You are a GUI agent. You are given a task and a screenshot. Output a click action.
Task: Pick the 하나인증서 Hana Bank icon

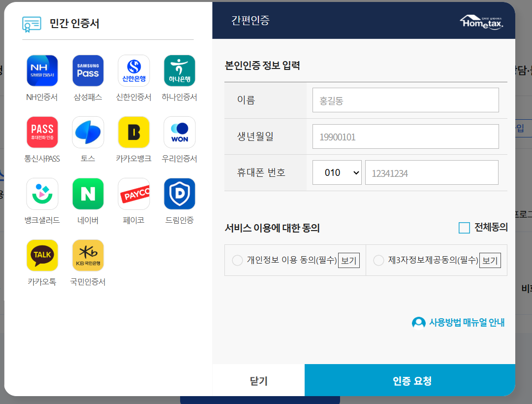coord(180,70)
